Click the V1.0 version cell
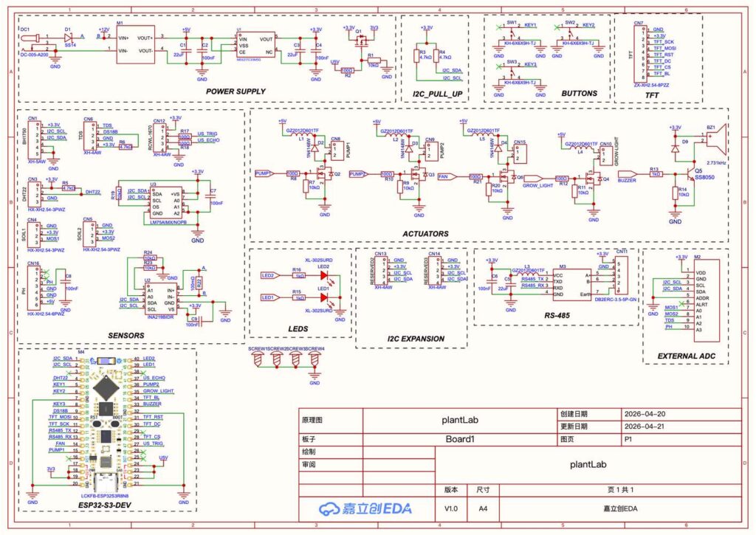Screen dimensions: 756x535 pyautogui.click(x=451, y=508)
